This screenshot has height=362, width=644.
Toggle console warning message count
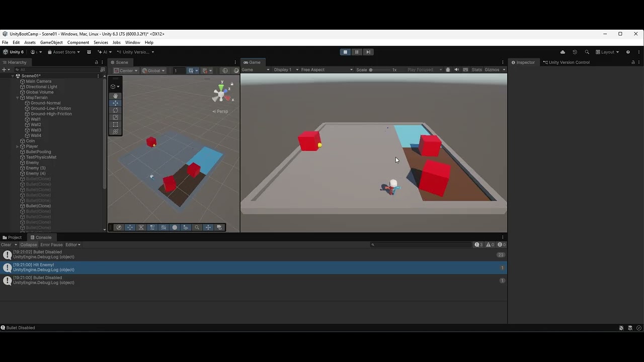point(490,245)
